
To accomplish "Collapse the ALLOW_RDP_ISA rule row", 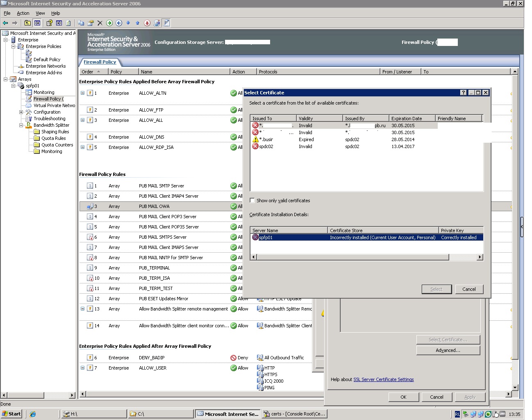I will pos(82,147).
